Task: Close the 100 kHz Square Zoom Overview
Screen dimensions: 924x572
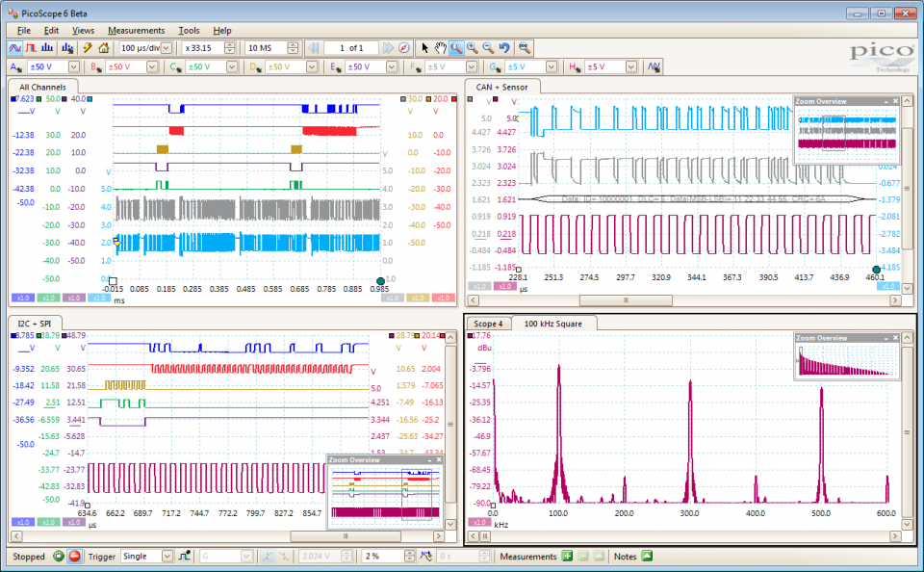Action: click(x=896, y=338)
